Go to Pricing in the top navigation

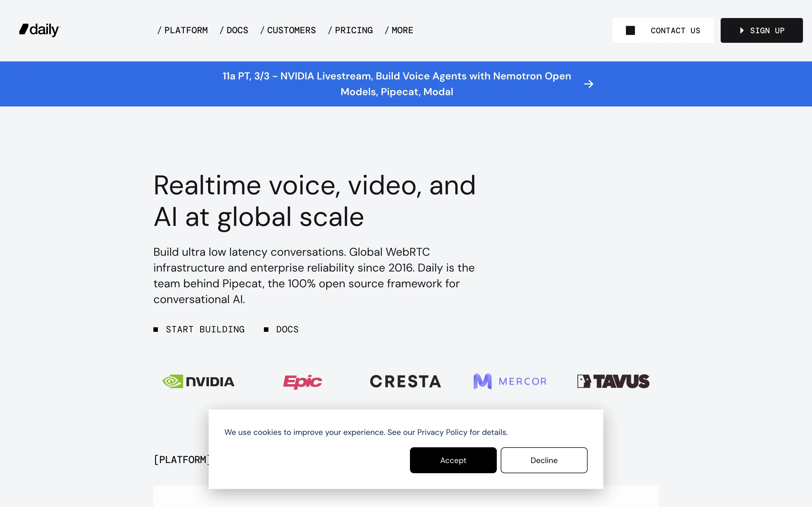pos(351,30)
